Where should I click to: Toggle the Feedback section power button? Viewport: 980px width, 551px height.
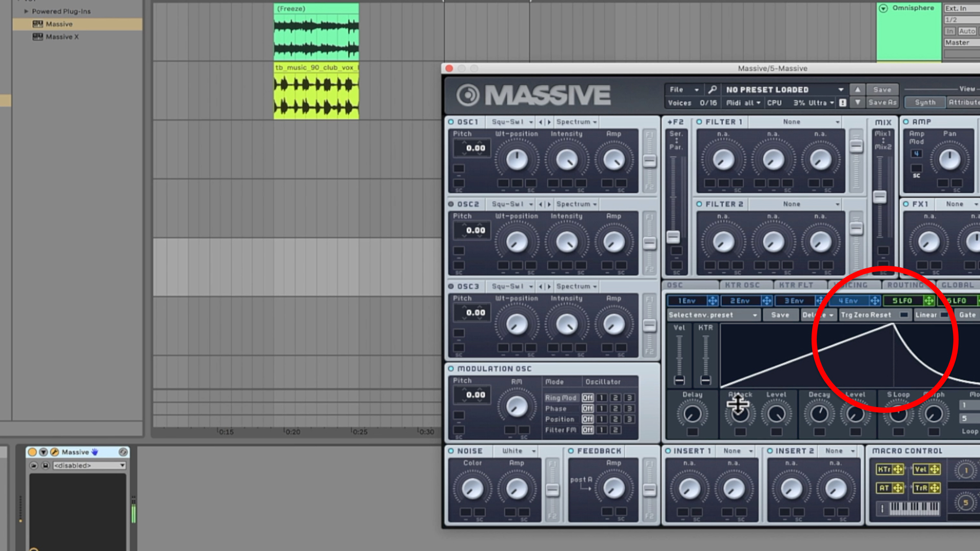click(571, 451)
